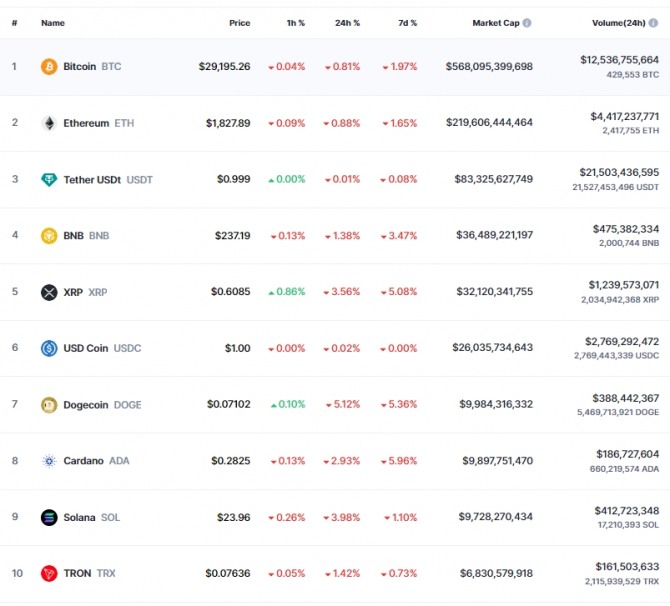Sort by the 24h % column header

(x=347, y=23)
